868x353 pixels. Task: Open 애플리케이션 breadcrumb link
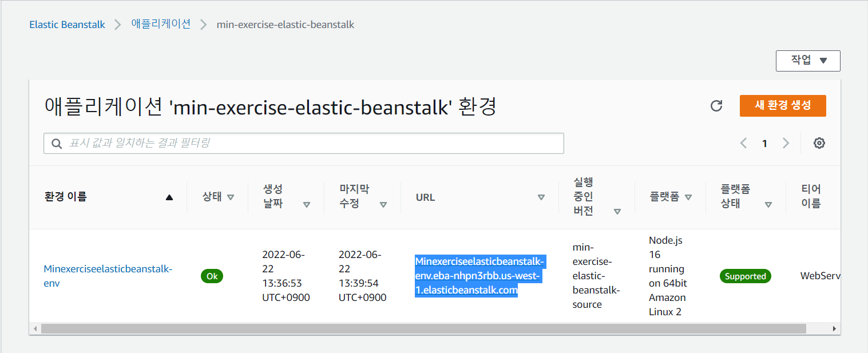(x=161, y=25)
